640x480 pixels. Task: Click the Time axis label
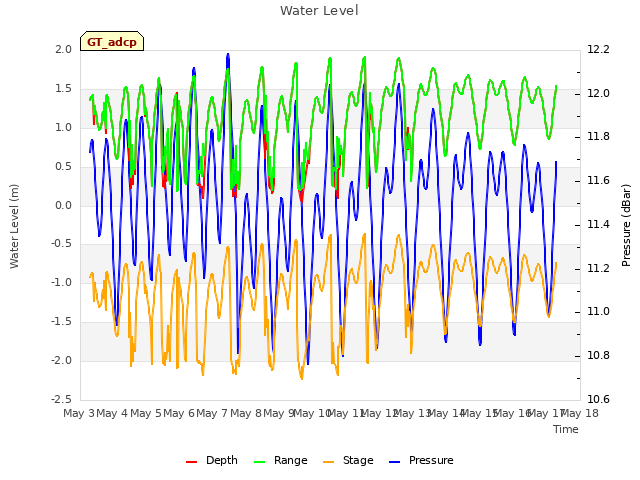(566, 429)
